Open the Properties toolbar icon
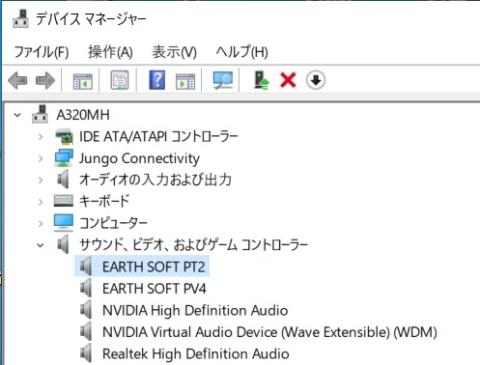The height and width of the screenshot is (365, 480). click(120, 80)
